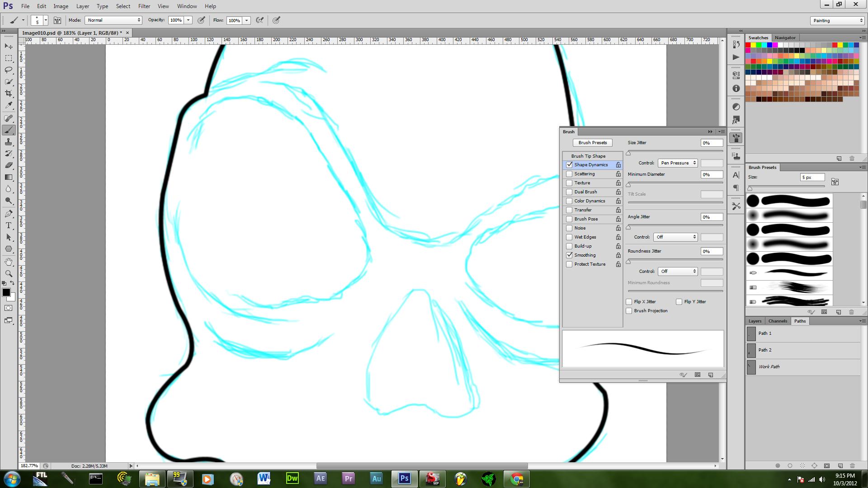Switch to the Channels tab
The height and width of the screenshot is (488, 868).
click(x=778, y=321)
